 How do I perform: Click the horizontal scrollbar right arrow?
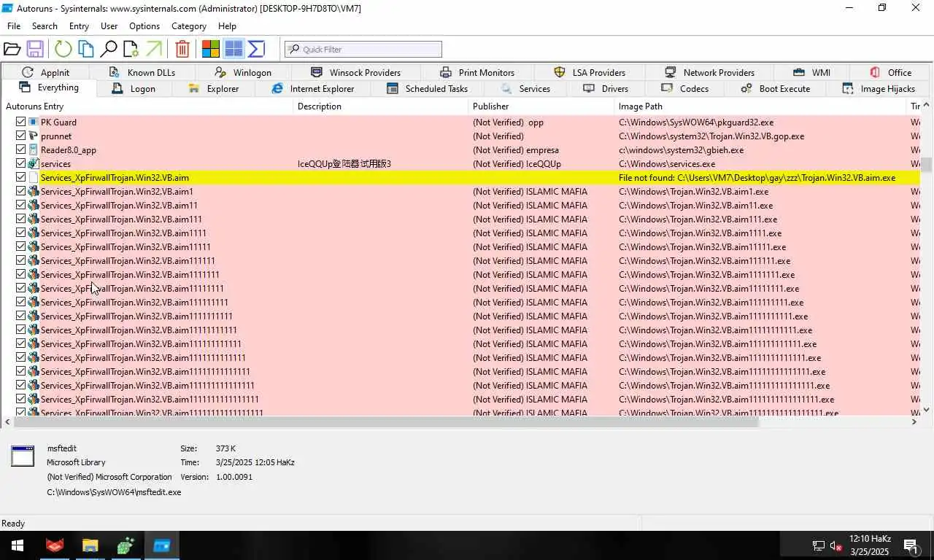(914, 421)
